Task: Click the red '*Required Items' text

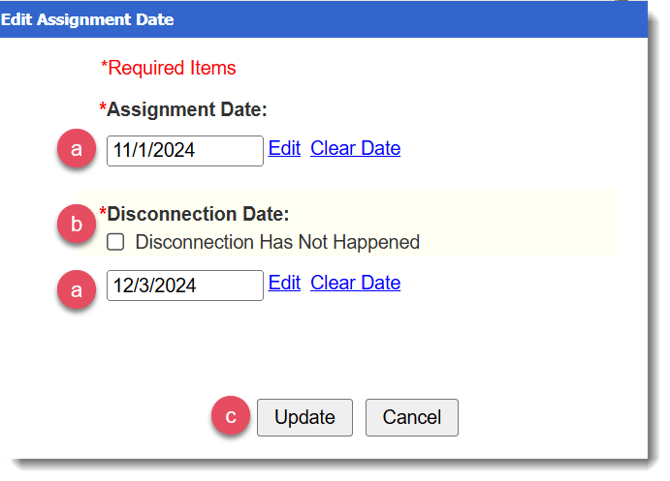Action: click(x=168, y=68)
